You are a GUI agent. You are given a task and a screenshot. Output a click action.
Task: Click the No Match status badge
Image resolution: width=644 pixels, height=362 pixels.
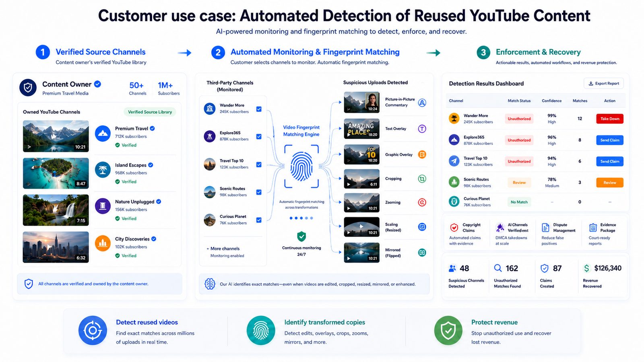pos(519,202)
